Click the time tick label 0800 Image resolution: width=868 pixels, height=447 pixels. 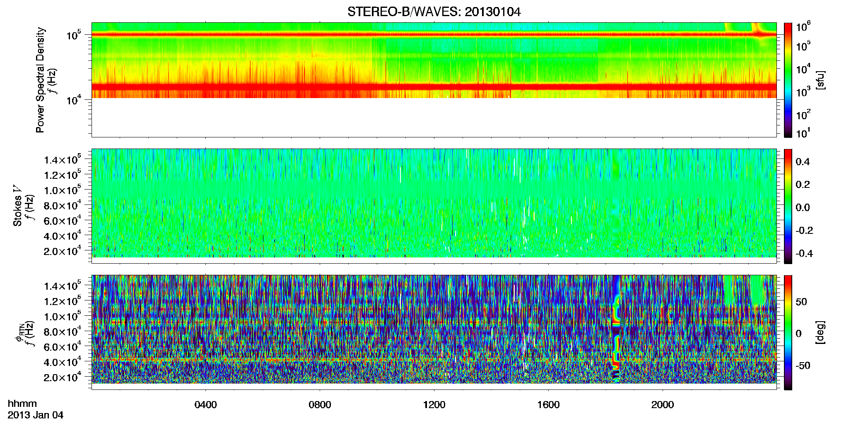(320, 405)
